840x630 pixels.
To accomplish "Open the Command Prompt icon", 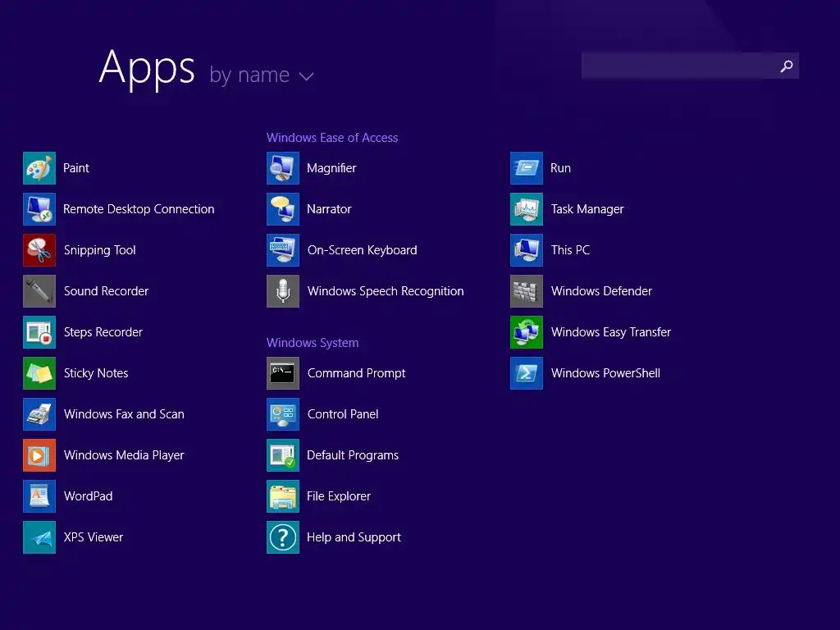I will 283,373.
